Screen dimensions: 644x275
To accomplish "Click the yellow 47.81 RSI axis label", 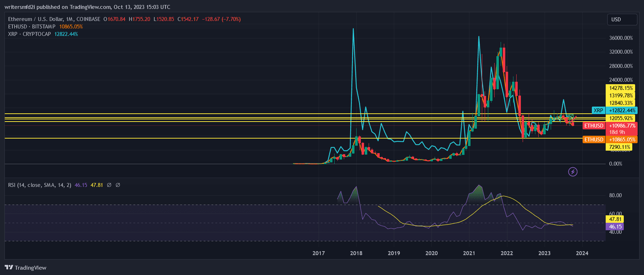I will (615, 219).
